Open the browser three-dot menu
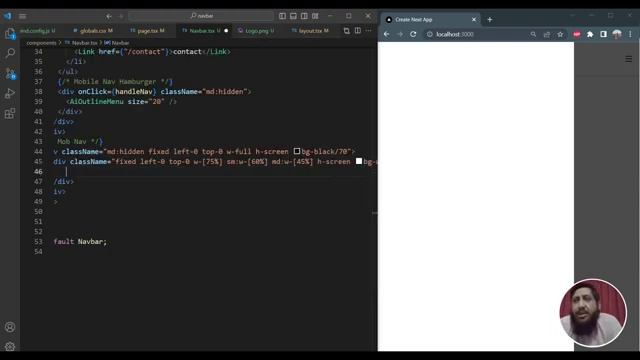This screenshot has width=640, height=360. coord(630,34)
